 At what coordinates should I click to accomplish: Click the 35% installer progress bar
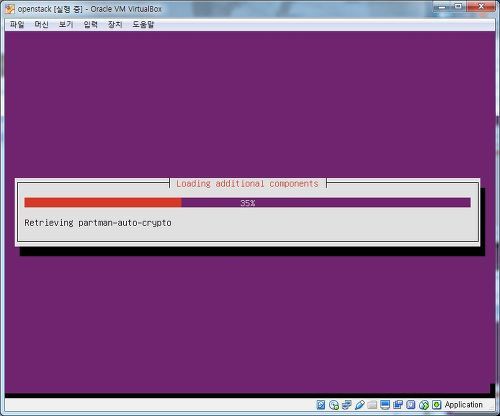pyautogui.click(x=247, y=203)
